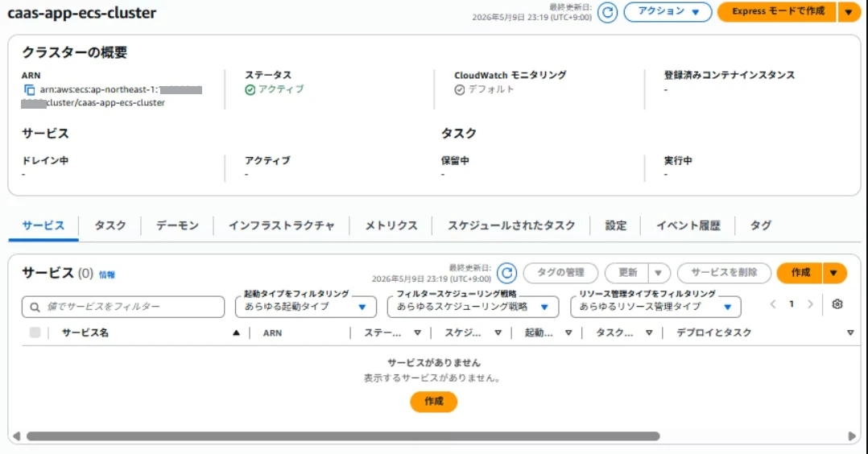Viewport: 868px width, 454px height.
Task: Sort the 起動... launch type column
Action: [x=568, y=332]
